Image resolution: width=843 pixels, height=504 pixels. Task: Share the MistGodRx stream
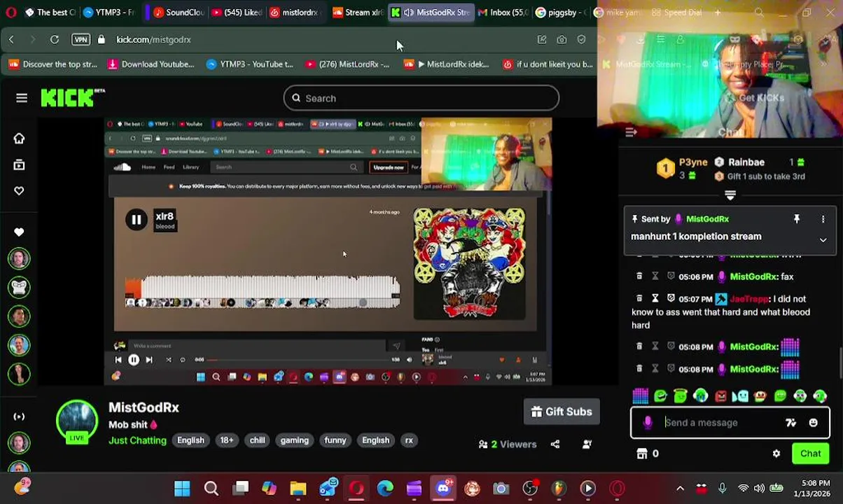555,444
